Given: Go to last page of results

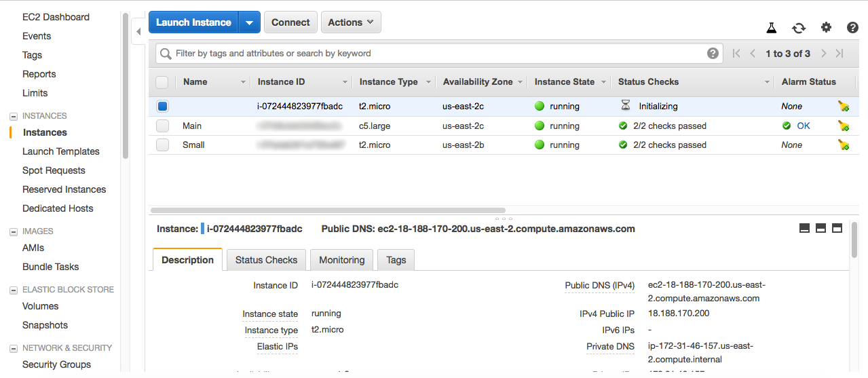Looking at the screenshot, I should 839,54.
